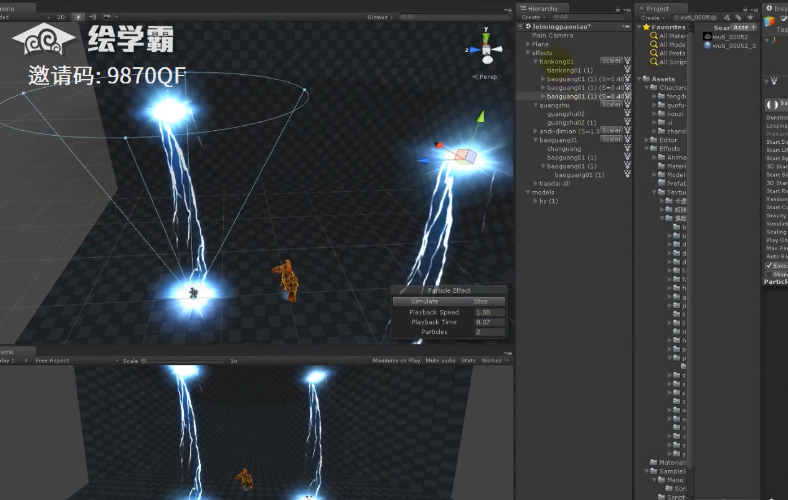Click the Assets search scope button
Viewport: 788px width, 500px height.
pyautogui.click(x=743, y=27)
